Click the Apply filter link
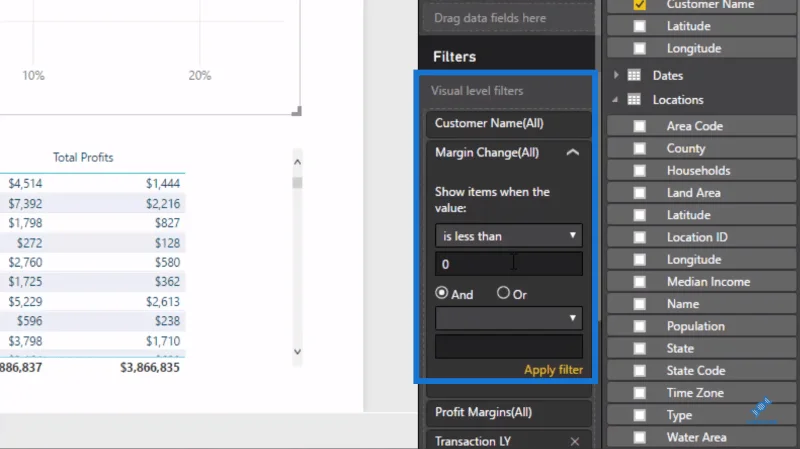The image size is (800, 449). tap(553, 370)
